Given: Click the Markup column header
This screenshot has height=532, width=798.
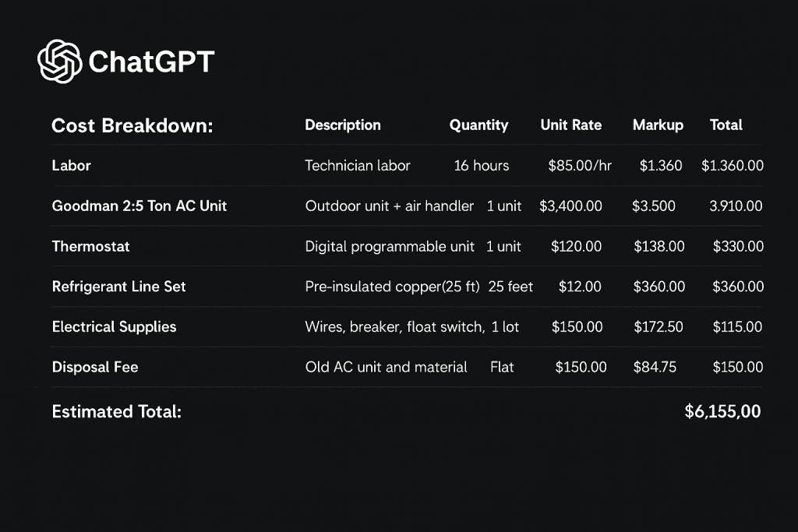Looking at the screenshot, I should 658,125.
